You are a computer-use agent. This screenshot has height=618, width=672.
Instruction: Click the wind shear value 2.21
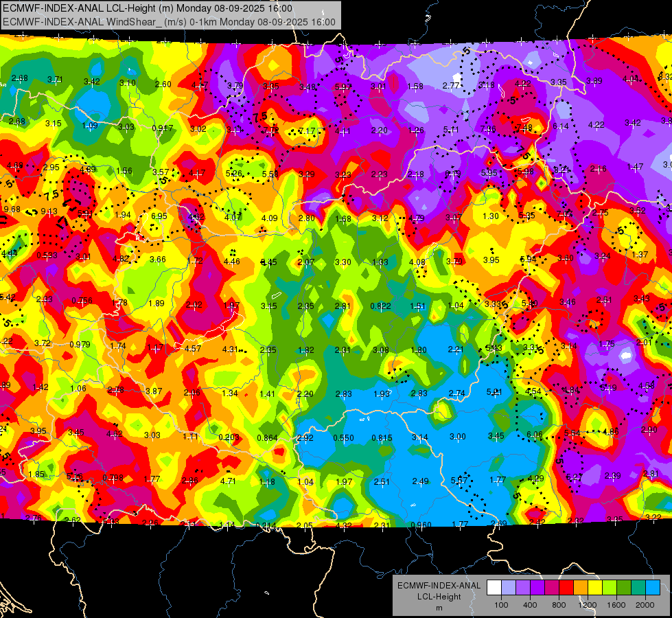[x=456, y=349]
